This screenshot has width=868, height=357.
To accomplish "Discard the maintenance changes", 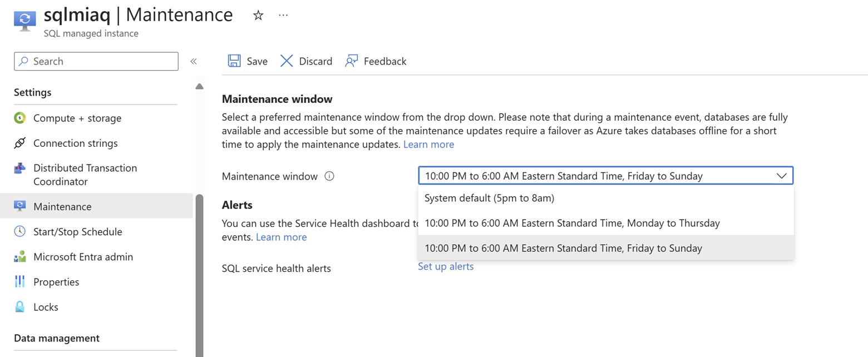I will pyautogui.click(x=307, y=61).
